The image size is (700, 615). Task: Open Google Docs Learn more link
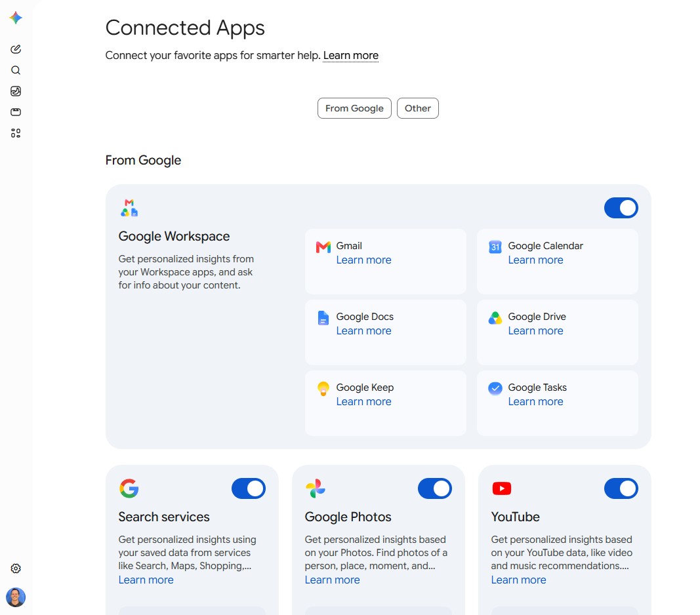[364, 331]
